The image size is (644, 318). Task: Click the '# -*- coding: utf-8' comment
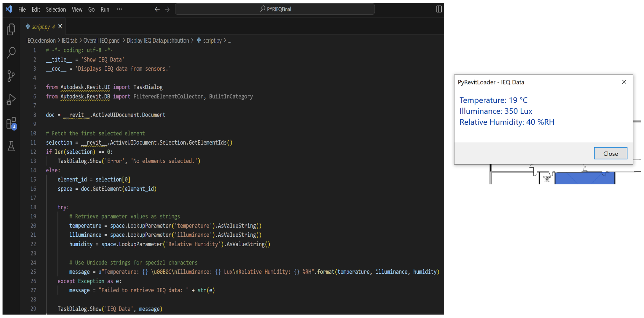79,50
